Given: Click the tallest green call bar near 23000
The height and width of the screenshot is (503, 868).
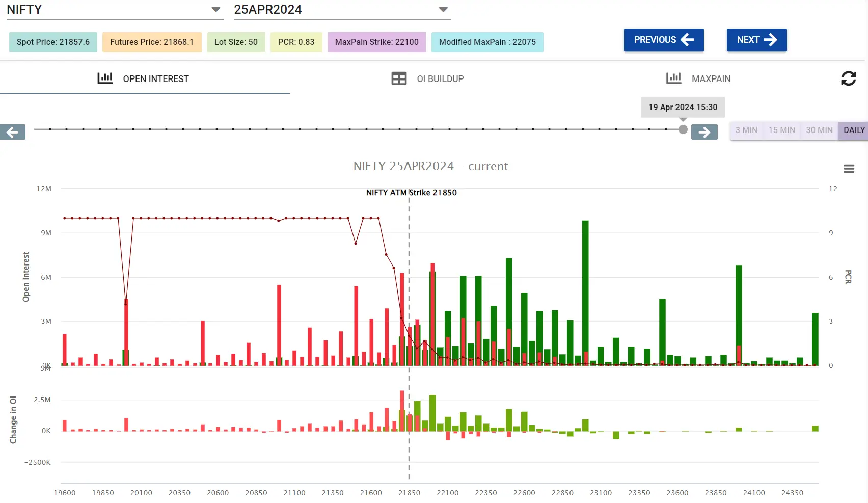Looking at the screenshot, I should pos(585,293).
